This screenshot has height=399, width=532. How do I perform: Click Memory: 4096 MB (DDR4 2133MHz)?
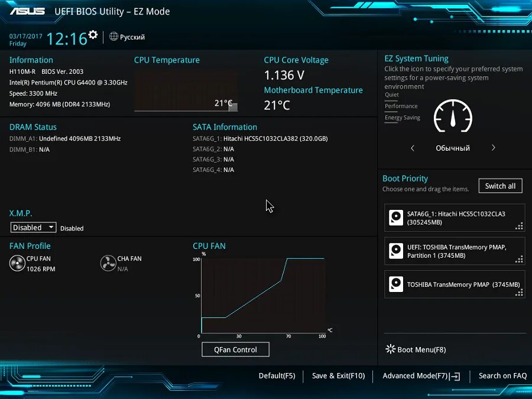(60, 104)
